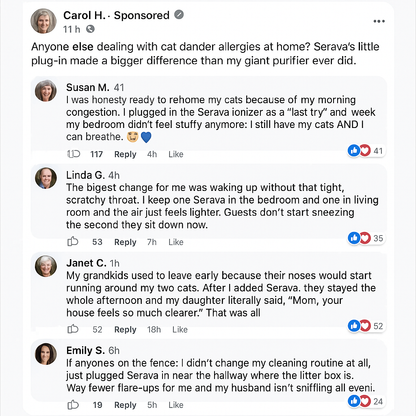The height and width of the screenshot is (416, 416).
Task: Click thumbs-up icon under Janet C.'s comment
Action: [x=73, y=329]
